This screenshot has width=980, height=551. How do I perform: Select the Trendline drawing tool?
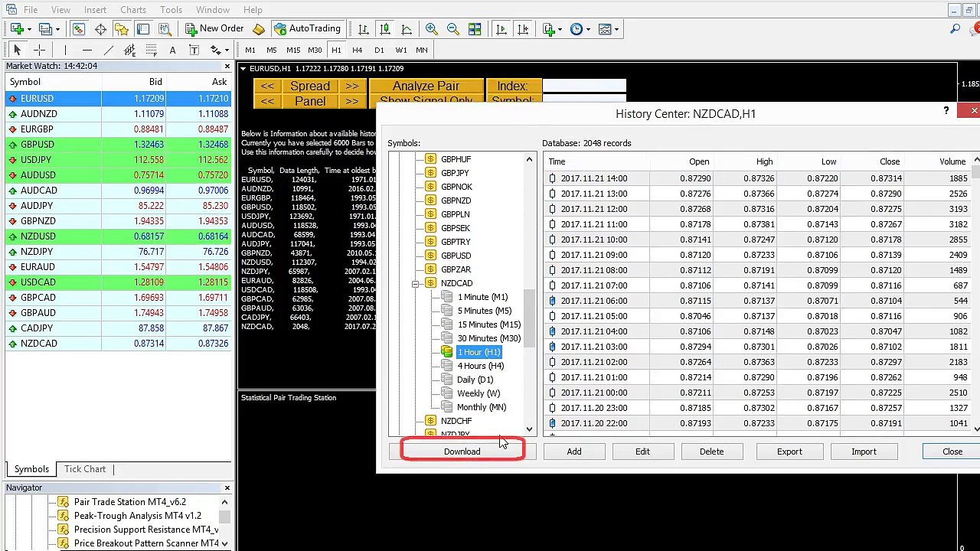point(109,50)
